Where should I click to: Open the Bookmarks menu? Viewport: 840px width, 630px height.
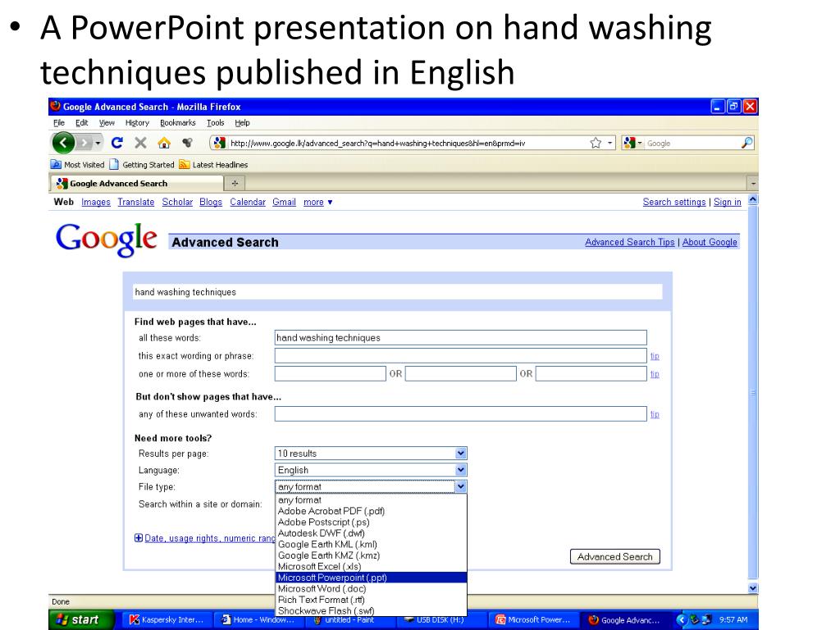(178, 123)
